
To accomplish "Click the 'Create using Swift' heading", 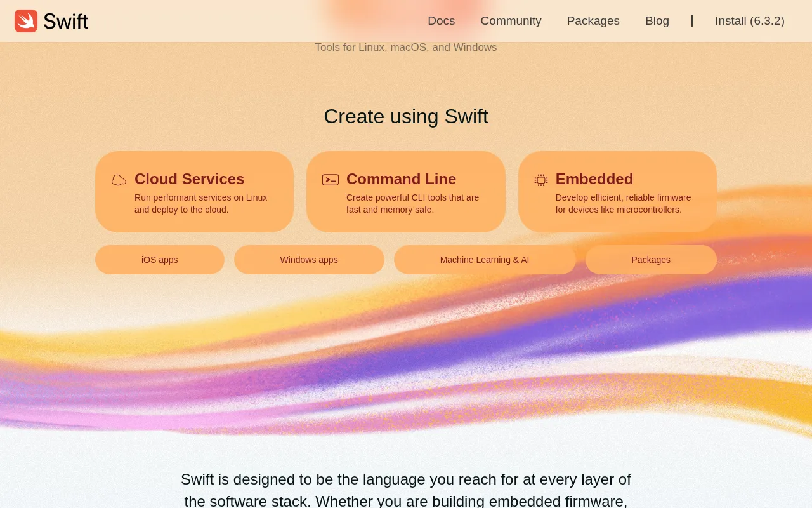I will point(406,116).
